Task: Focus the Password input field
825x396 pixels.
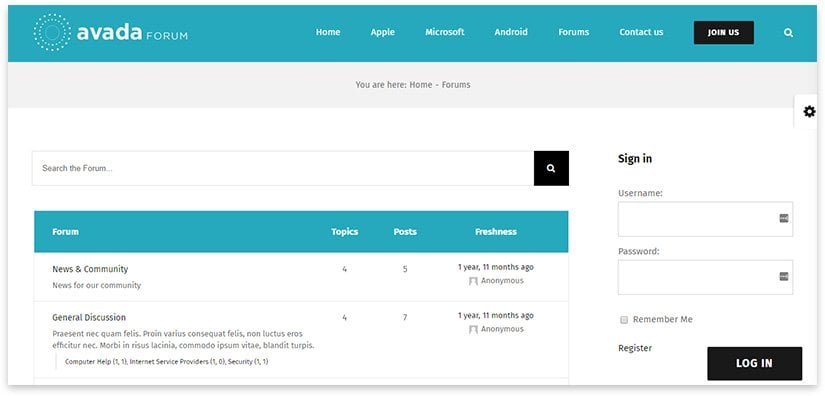Action: tap(705, 277)
